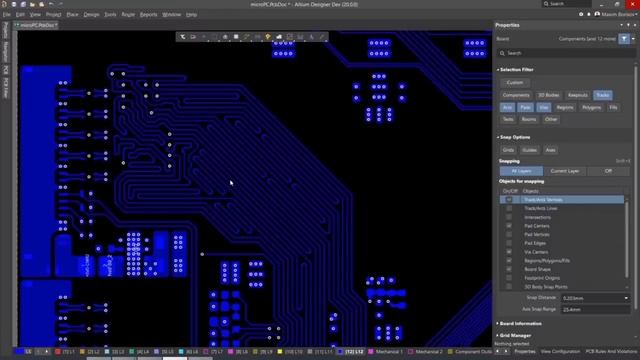
Task: Pin the Properties panel
Action: coord(628,25)
